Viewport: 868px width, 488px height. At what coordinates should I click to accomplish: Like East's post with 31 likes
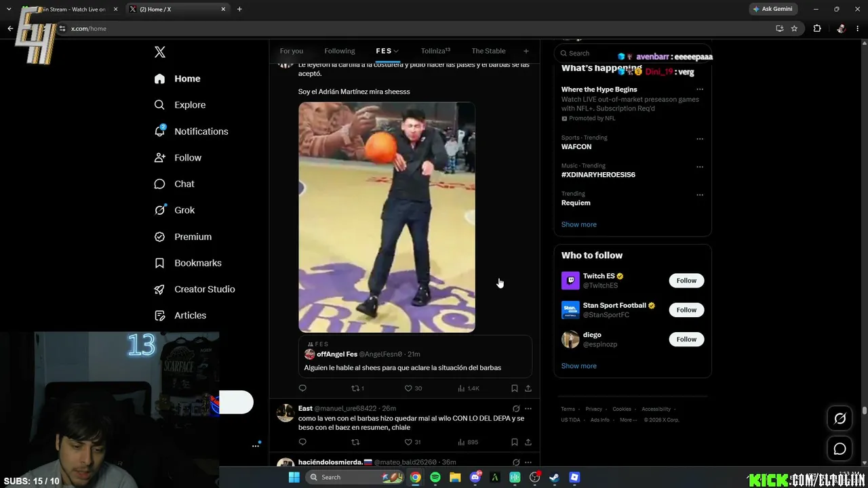point(412,442)
